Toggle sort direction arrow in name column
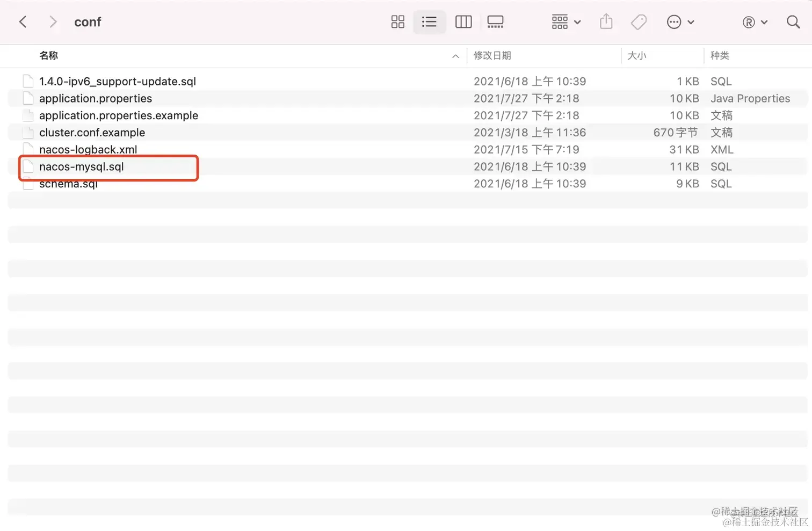This screenshot has width=812, height=531. pyautogui.click(x=455, y=56)
